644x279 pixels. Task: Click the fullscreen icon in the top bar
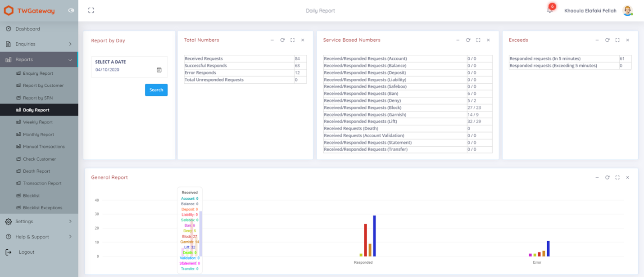coord(91,9)
